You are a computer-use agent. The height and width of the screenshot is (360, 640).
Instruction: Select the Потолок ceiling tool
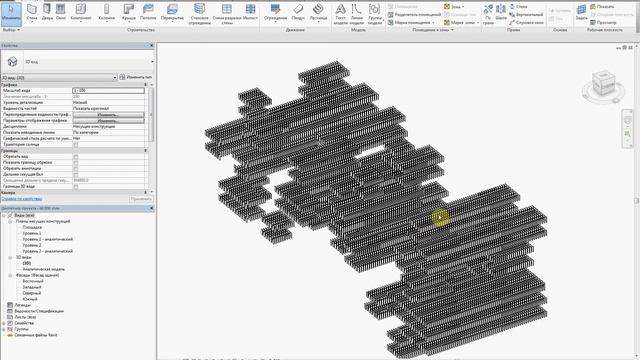point(148,12)
